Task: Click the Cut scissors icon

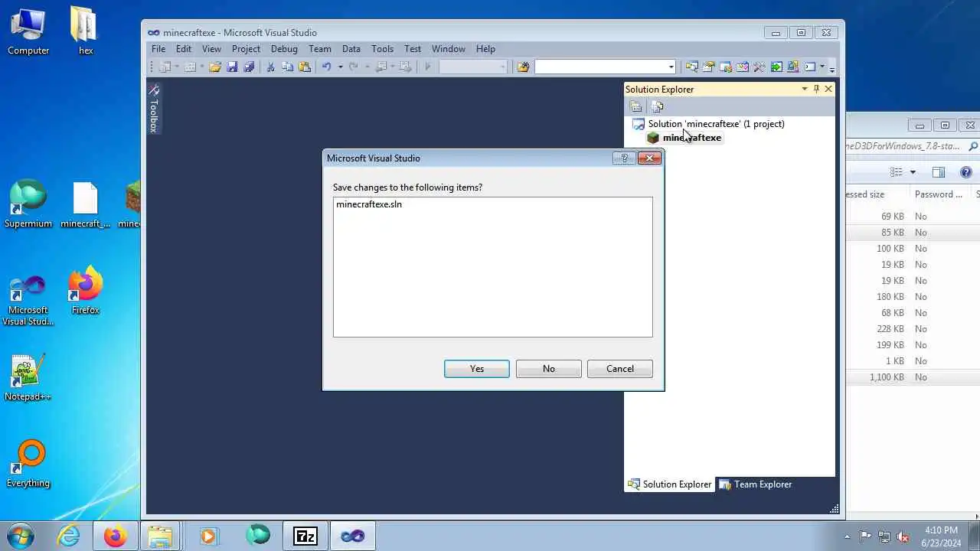Action: click(270, 67)
